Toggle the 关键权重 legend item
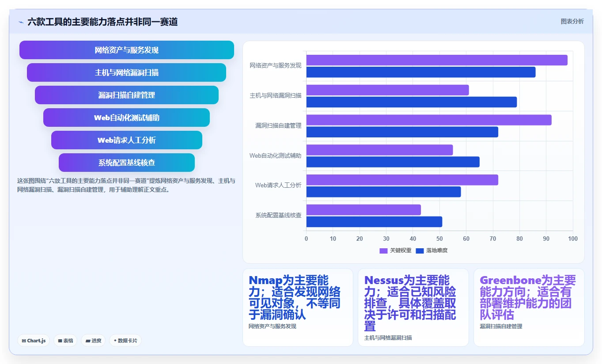 click(395, 250)
